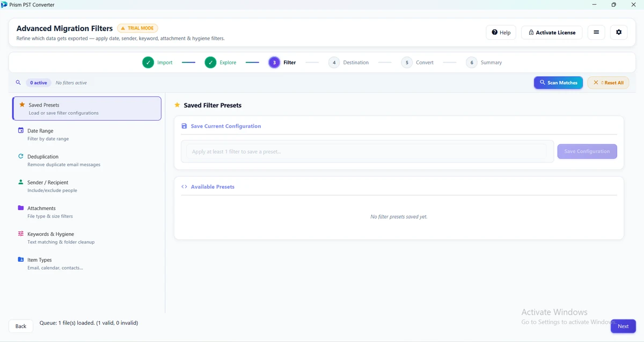Click the folder icon for Item Types
The width and height of the screenshot is (644, 342).
coord(21,259)
